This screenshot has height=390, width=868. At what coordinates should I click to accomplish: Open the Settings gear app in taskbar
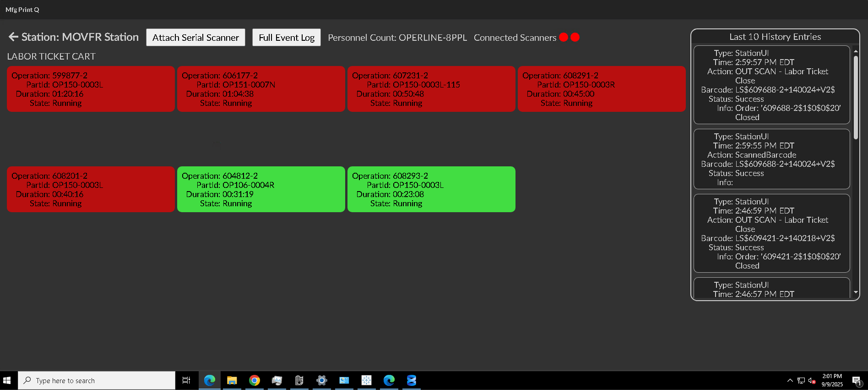pyautogui.click(x=322, y=380)
